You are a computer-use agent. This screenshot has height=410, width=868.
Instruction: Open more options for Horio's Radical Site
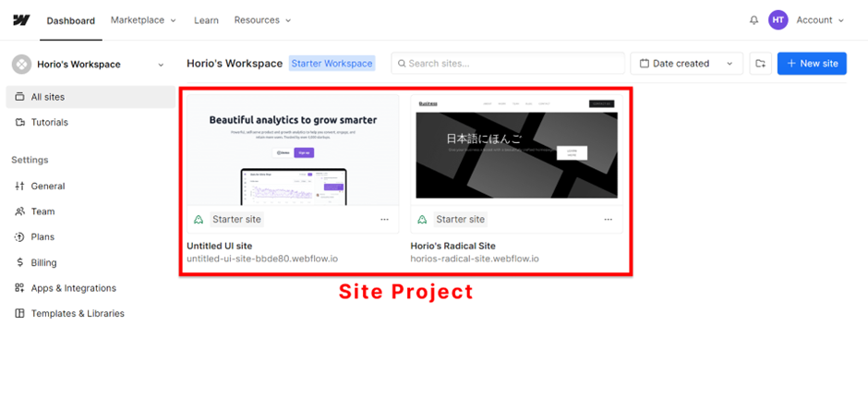609,220
